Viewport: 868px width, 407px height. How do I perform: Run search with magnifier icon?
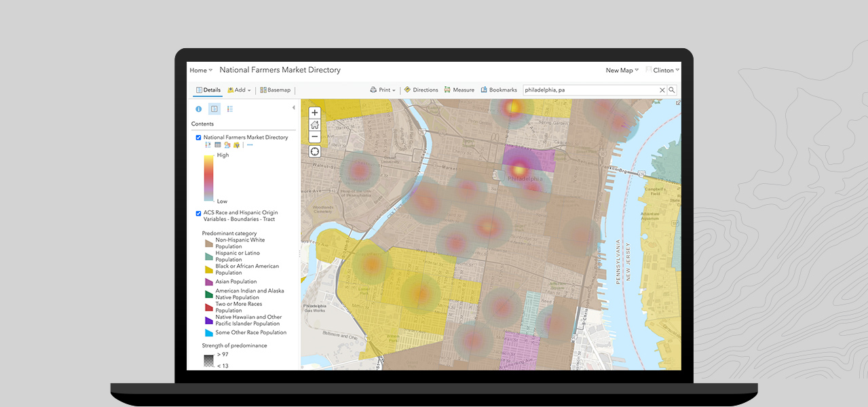coord(672,90)
